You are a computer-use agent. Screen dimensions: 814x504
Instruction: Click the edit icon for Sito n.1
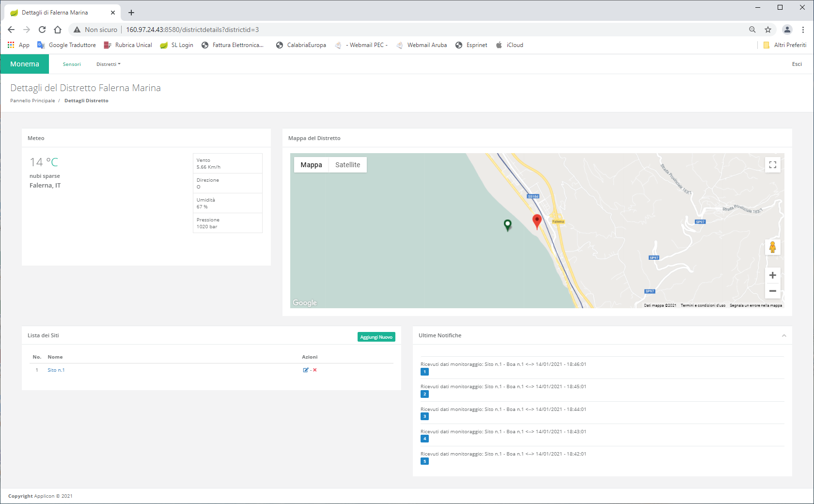click(x=305, y=370)
